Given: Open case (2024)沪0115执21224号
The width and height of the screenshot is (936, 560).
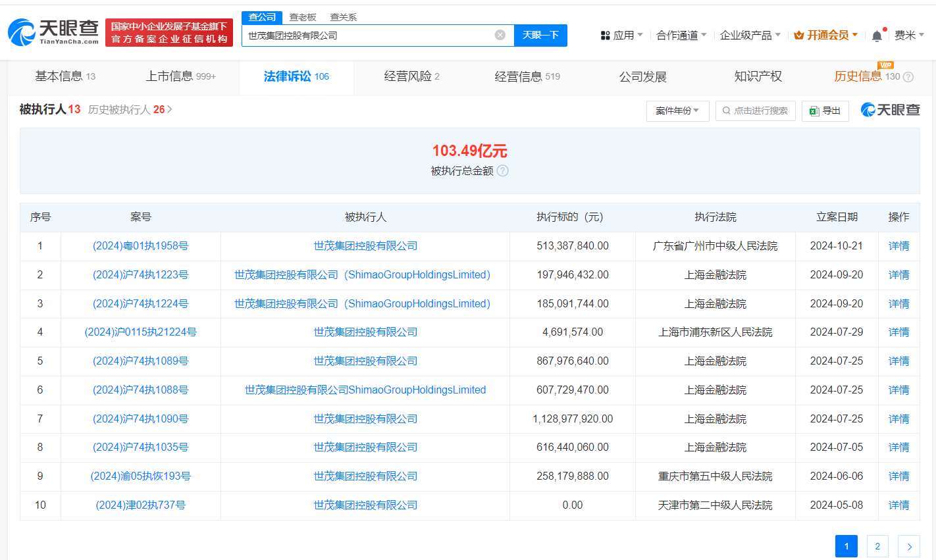Looking at the screenshot, I should (141, 332).
